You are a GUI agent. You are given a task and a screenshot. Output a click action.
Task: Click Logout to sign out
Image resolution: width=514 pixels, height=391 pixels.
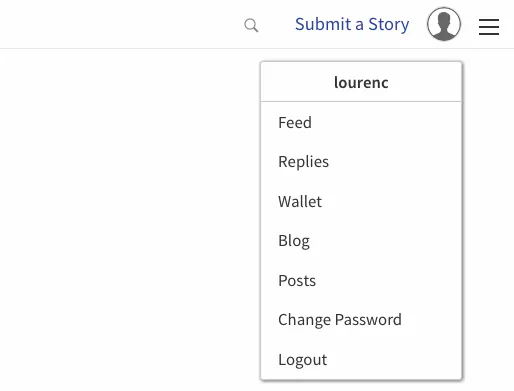tap(361, 359)
